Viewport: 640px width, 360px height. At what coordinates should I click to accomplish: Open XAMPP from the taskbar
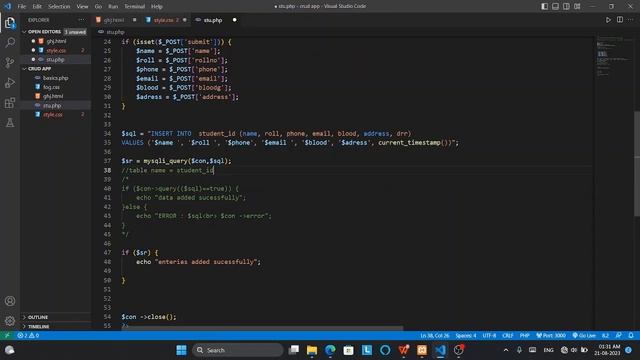pyautogui.click(x=422, y=350)
